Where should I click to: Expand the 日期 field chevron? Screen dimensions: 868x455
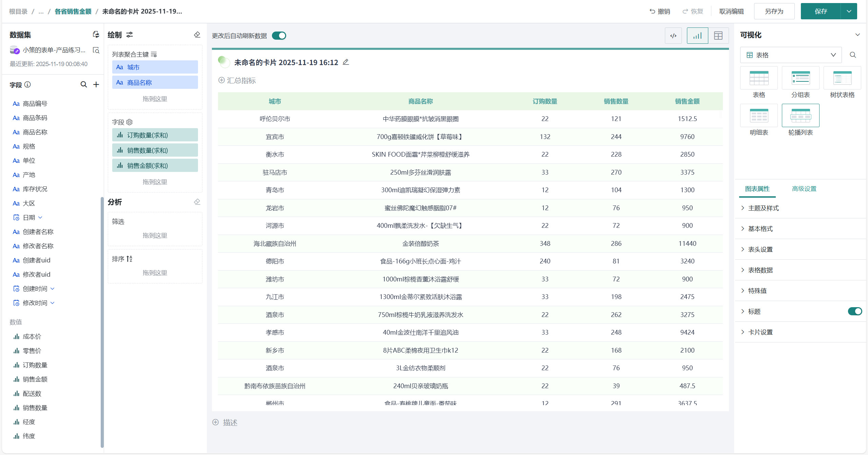coord(40,217)
